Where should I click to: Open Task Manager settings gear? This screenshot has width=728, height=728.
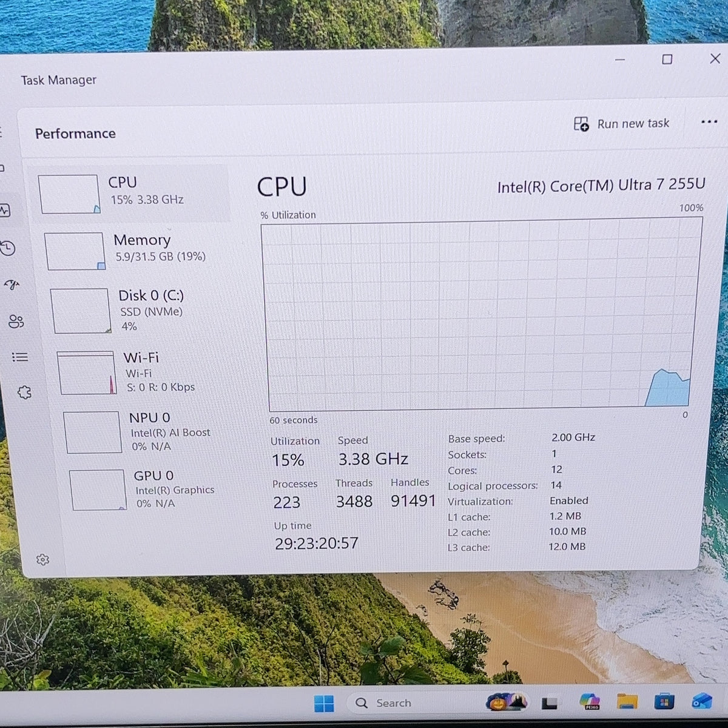pyautogui.click(x=42, y=559)
